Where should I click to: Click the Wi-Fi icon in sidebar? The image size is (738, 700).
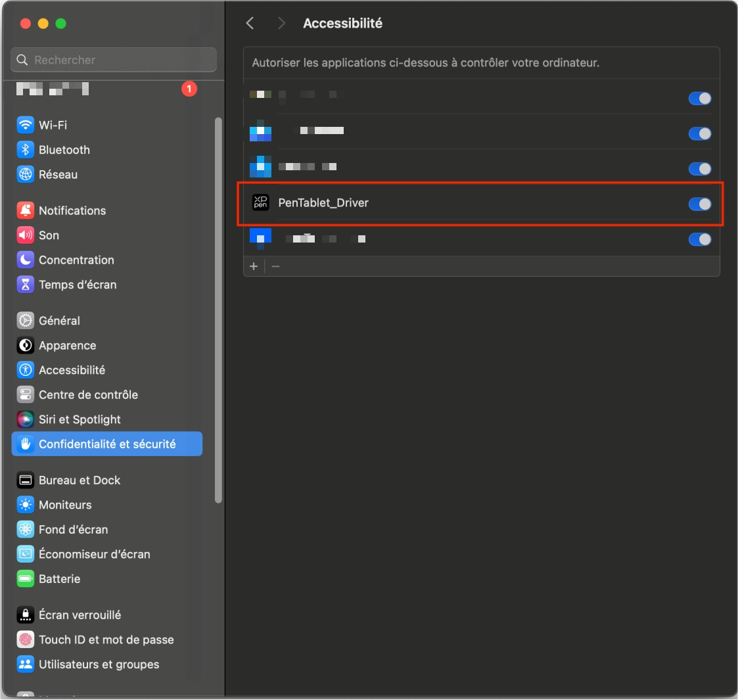coord(25,125)
